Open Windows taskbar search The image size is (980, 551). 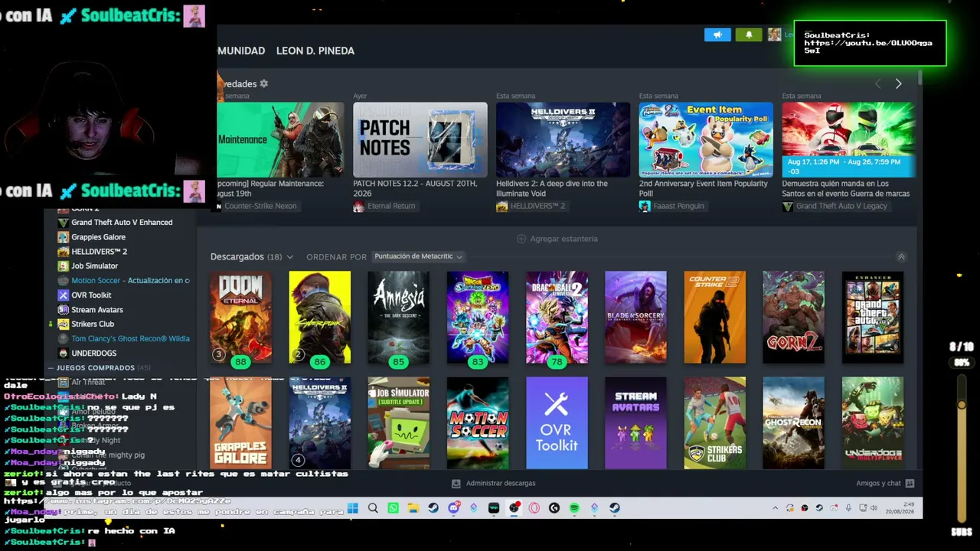click(x=373, y=508)
